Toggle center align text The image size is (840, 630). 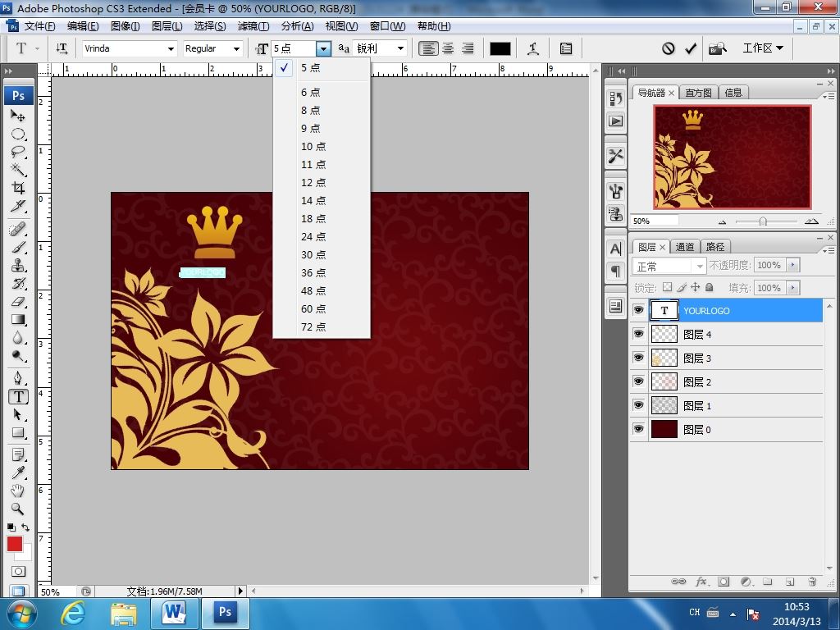(x=448, y=48)
